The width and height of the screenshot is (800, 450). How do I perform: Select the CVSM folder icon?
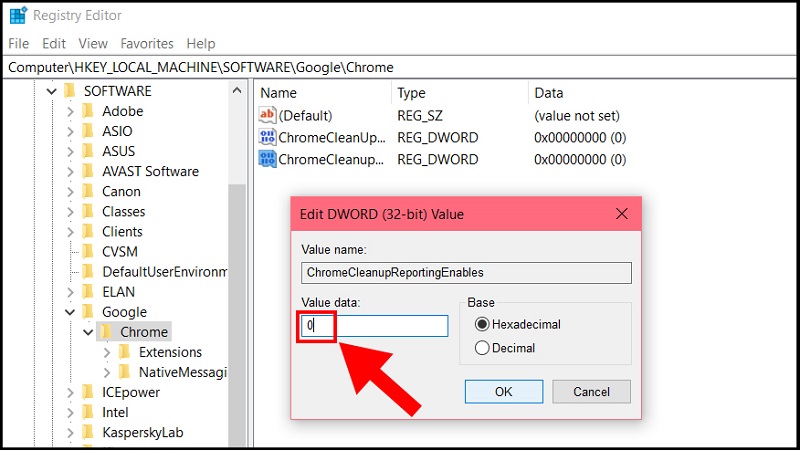tap(88, 251)
